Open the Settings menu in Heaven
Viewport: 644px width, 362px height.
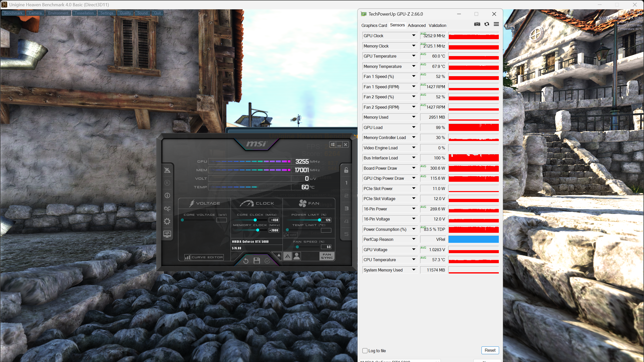click(x=107, y=13)
